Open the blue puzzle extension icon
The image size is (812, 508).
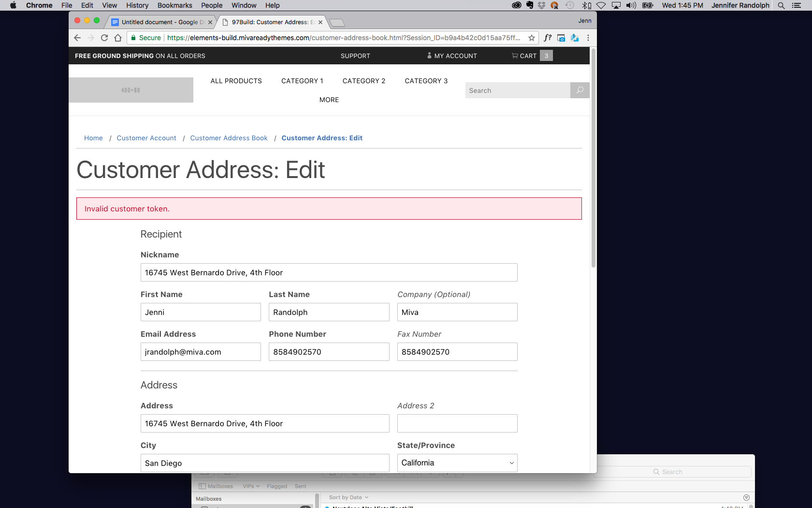pyautogui.click(x=575, y=38)
